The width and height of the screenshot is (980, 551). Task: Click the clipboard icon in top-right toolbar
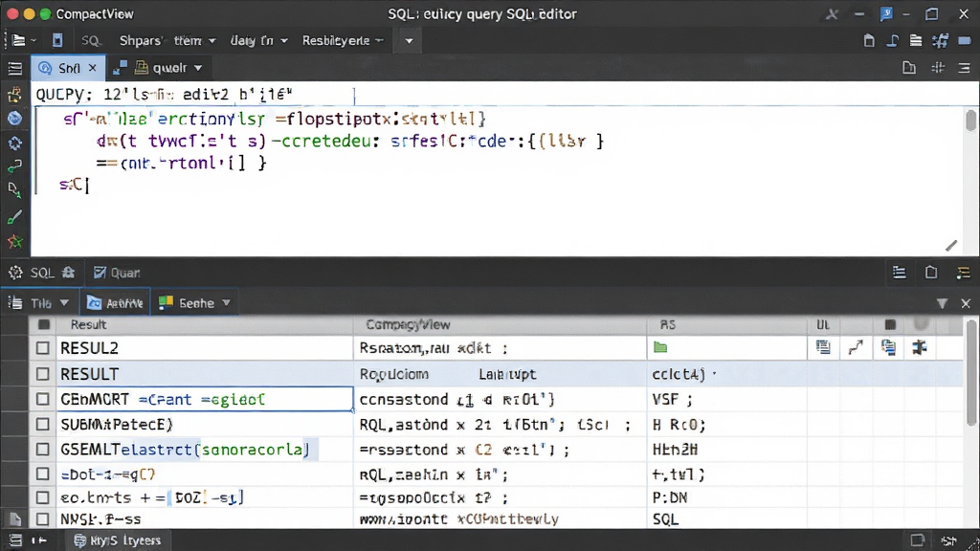pos(869,40)
